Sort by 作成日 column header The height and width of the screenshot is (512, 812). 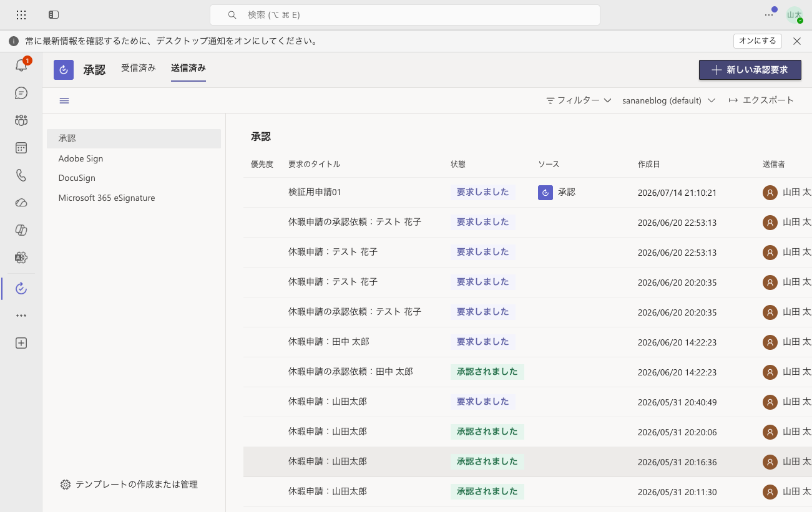click(649, 164)
